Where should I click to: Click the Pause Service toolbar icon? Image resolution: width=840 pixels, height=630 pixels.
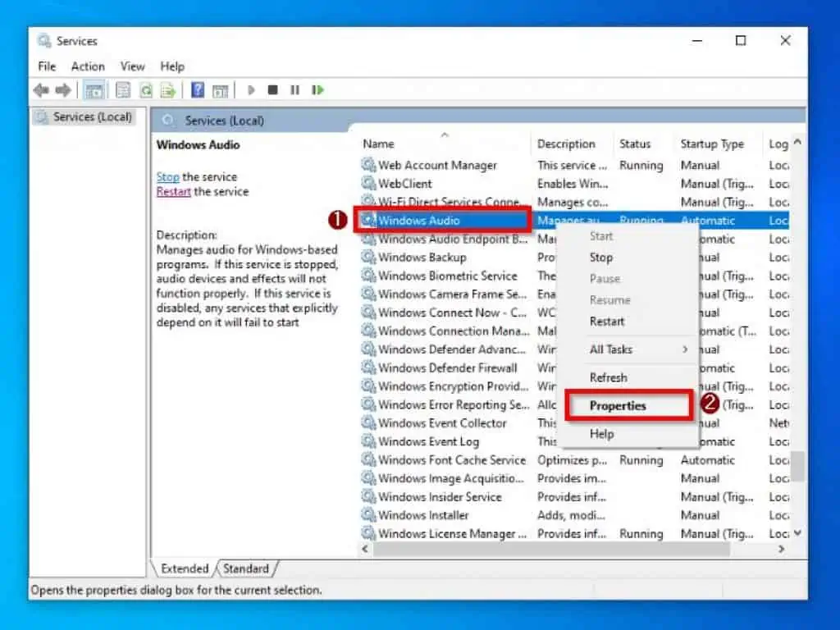coord(294,89)
